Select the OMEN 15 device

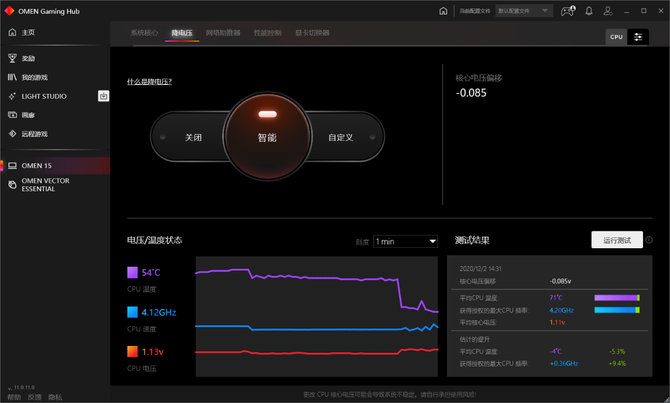click(55, 165)
